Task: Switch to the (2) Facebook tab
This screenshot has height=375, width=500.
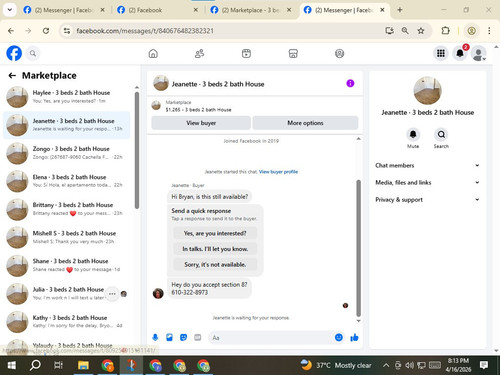Action: [x=156, y=10]
